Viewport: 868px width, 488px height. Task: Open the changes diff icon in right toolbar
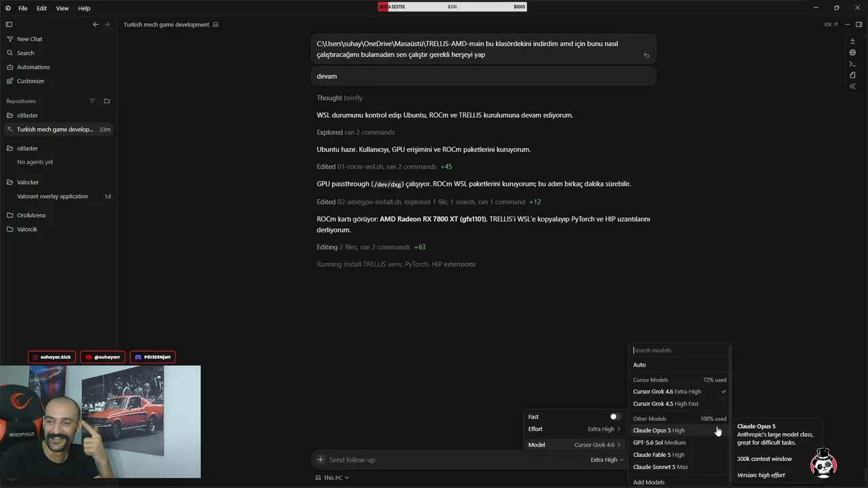852,41
